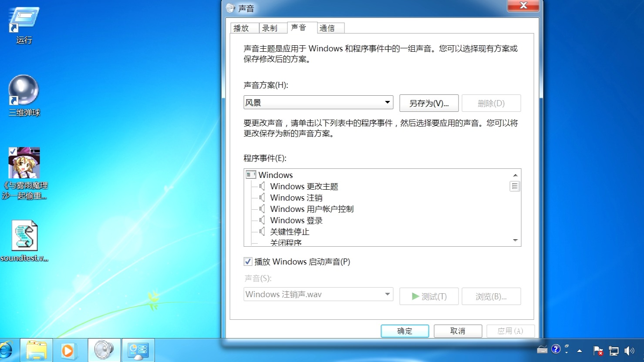
Task: Click the 另存为(V)... button
Action: [x=429, y=103]
